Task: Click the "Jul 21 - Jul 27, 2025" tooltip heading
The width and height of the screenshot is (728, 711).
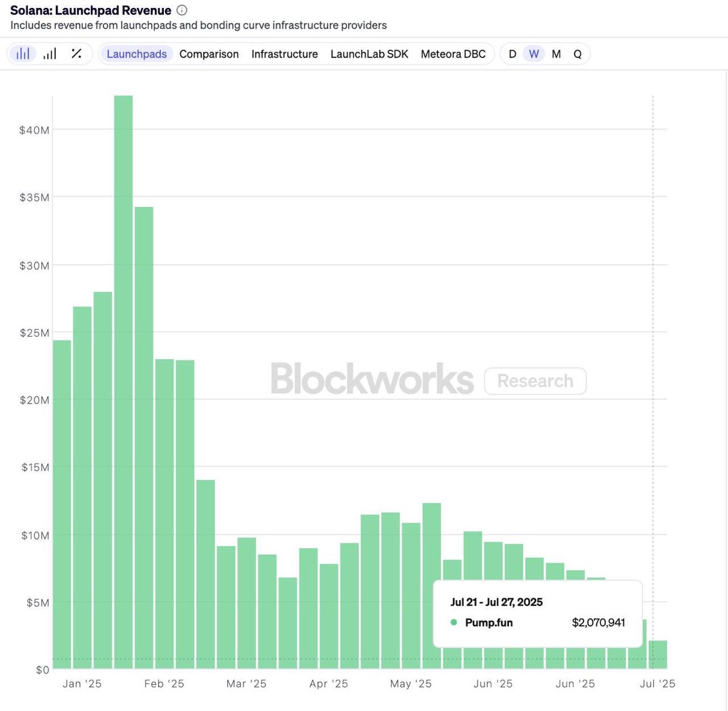Action: 496,602
